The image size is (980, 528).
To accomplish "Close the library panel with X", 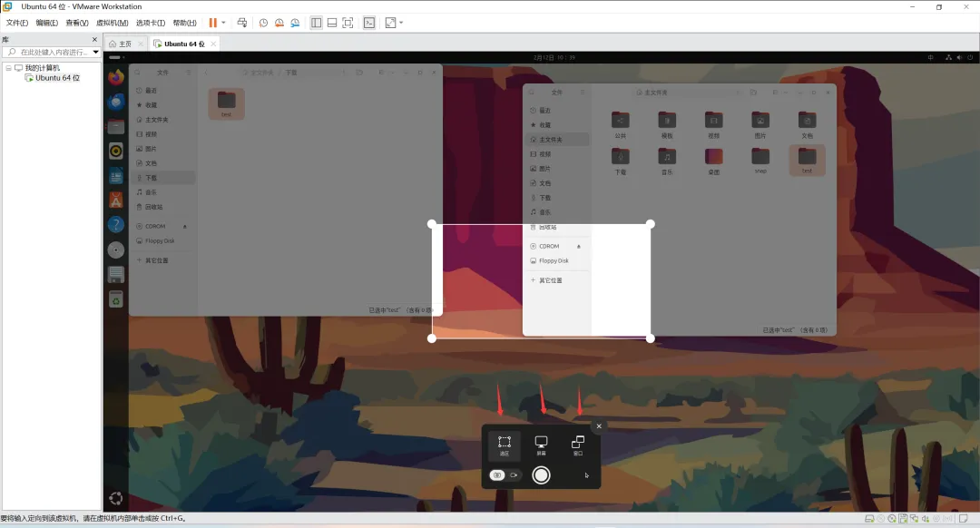I will (94, 39).
